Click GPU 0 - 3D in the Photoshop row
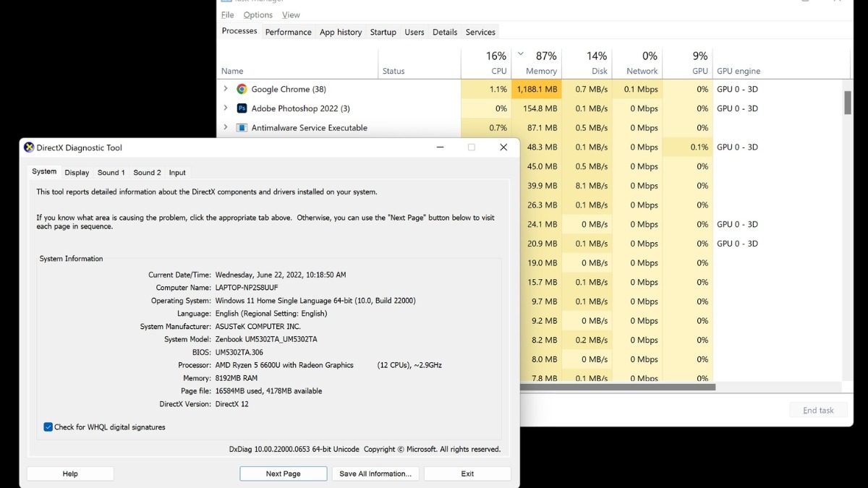This screenshot has width=868, height=488. click(737, 108)
